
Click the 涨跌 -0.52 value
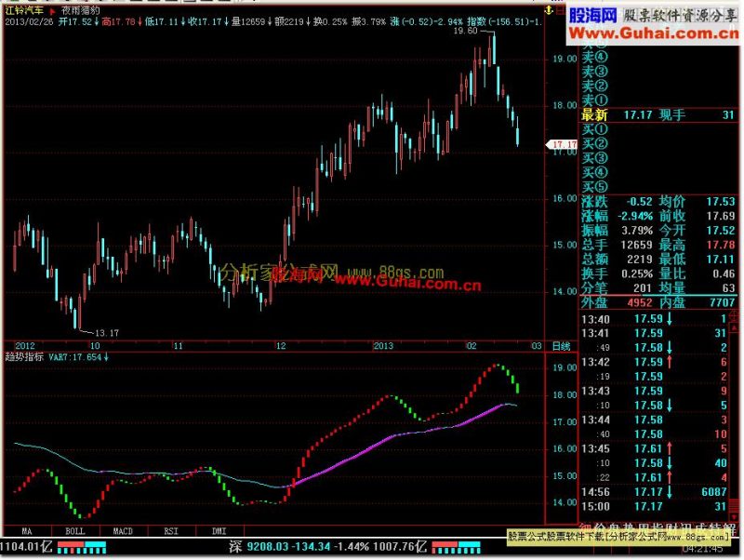coord(639,202)
